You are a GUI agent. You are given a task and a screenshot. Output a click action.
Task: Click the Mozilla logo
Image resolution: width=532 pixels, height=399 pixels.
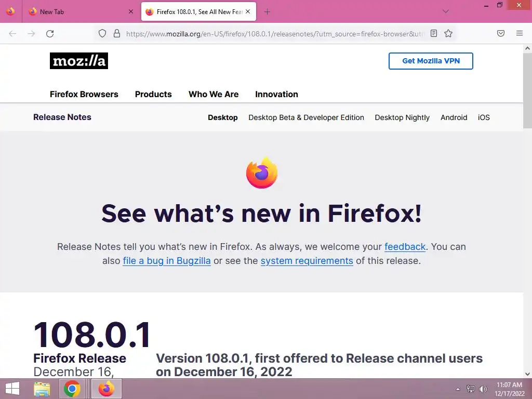79,61
